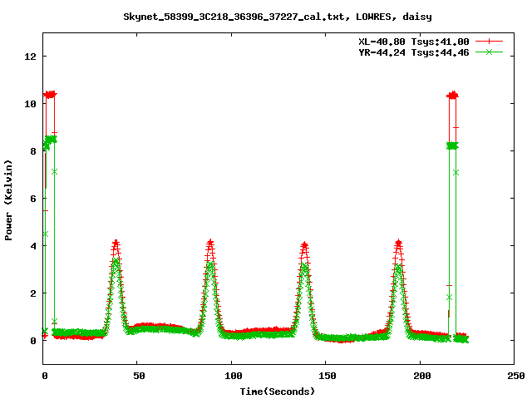
Task: Click the x-axis tick label 100
Action: tap(233, 376)
